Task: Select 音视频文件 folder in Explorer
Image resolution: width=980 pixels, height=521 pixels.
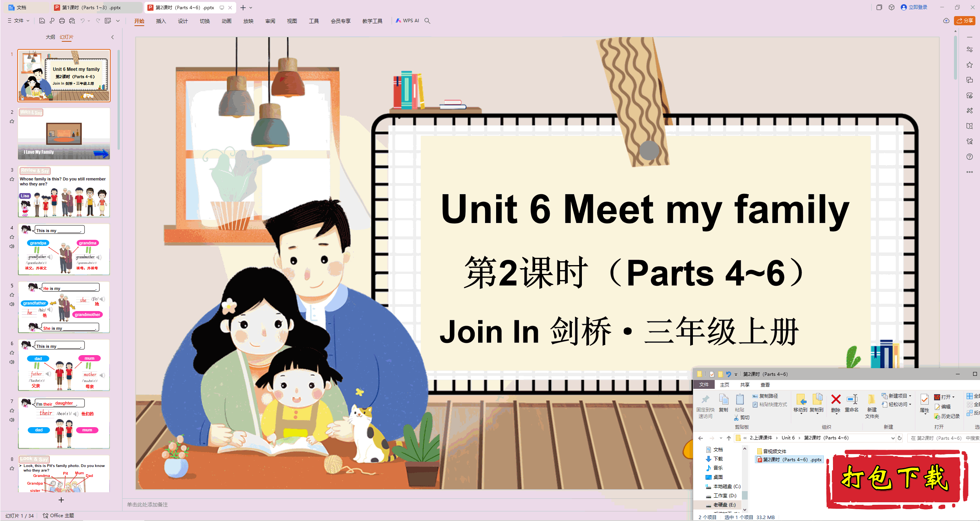Action: point(772,451)
